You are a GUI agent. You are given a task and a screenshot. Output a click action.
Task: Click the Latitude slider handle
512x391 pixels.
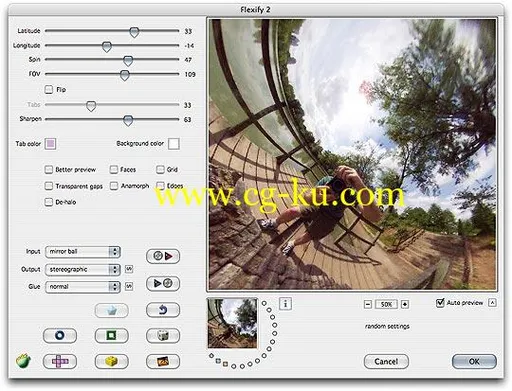pos(134,32)
